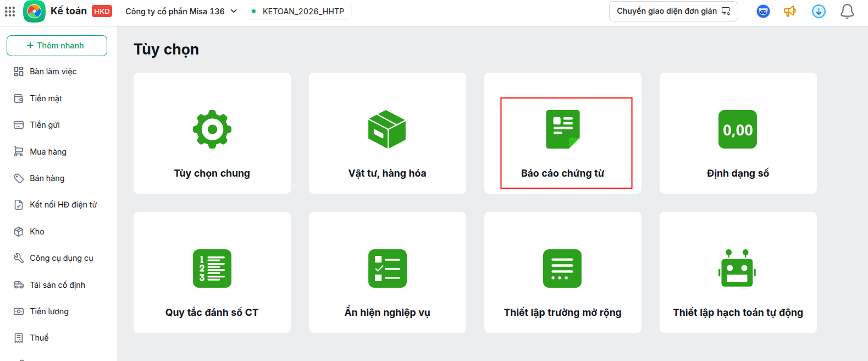
Task: Click the Tùy chọn chung gear icon
Action: click(212, 129)
